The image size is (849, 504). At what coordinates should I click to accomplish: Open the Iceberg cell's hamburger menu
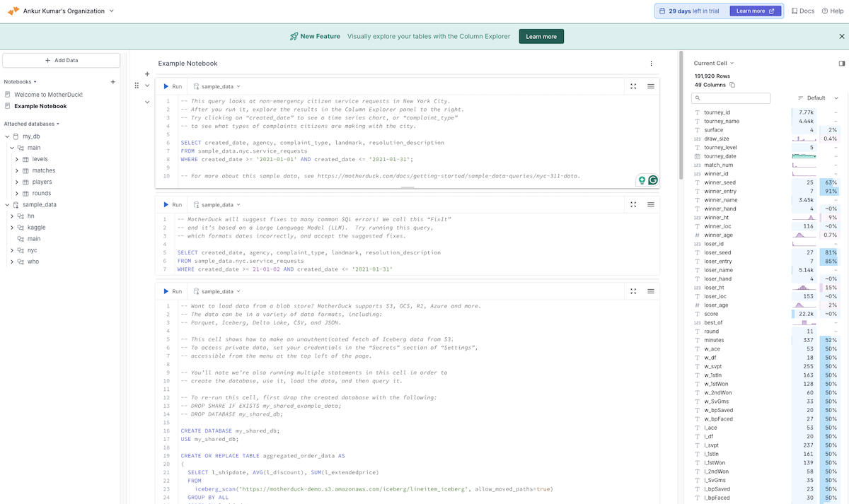[x=651, y=291]
